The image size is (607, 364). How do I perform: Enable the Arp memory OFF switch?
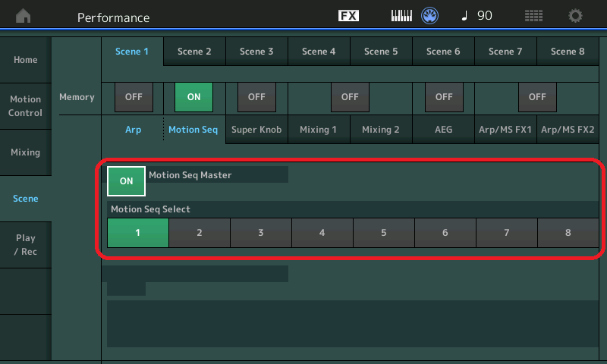tap(133, 97)
